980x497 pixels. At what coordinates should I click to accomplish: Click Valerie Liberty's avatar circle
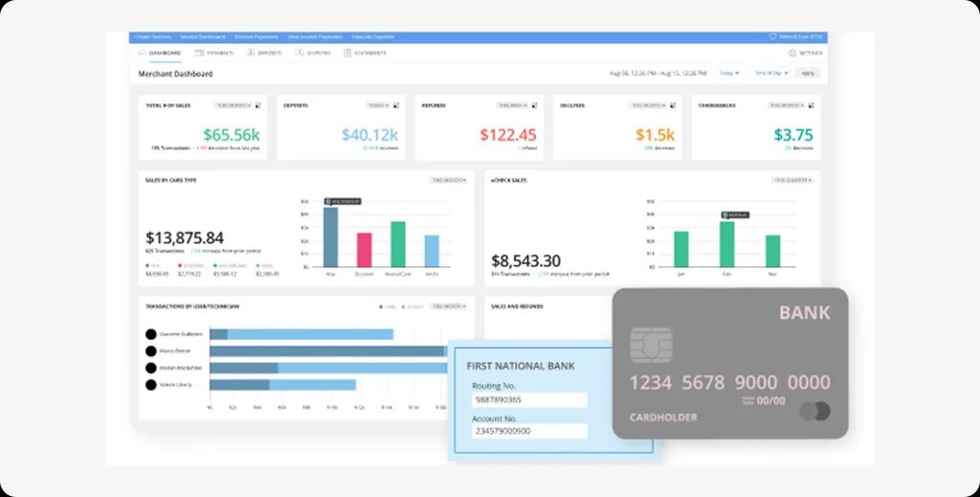(x=150, y=385)
